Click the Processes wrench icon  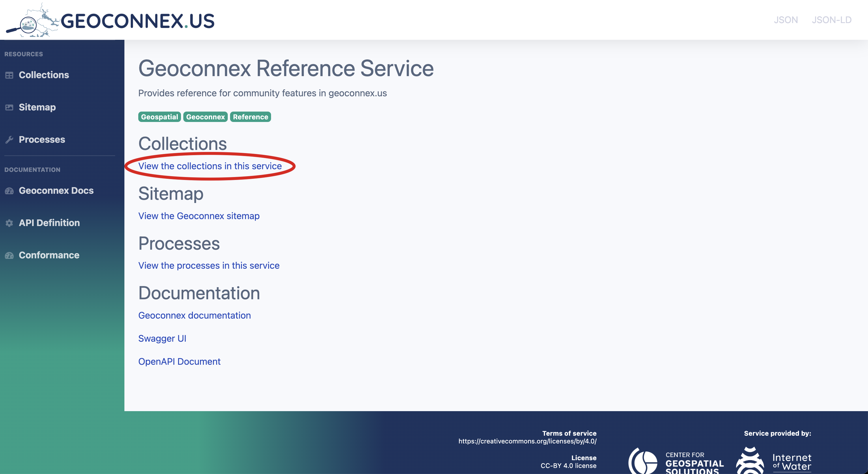(x=10, y=140)
